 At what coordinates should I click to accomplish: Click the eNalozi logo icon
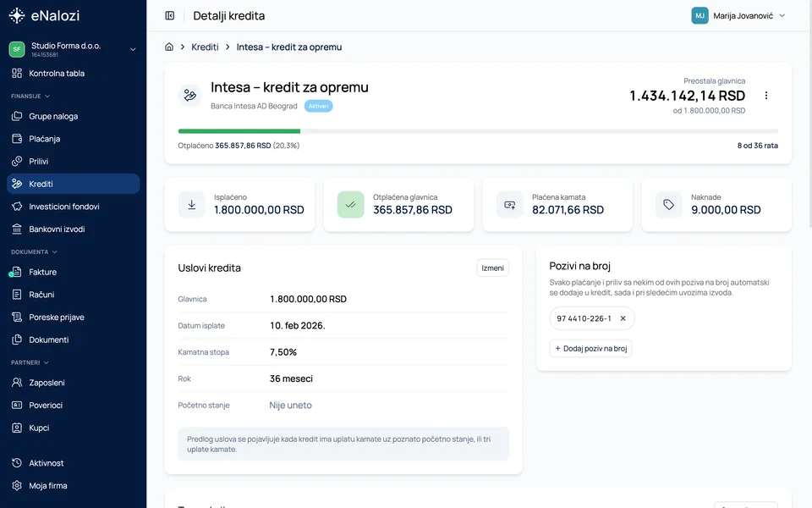pos(17,15)
